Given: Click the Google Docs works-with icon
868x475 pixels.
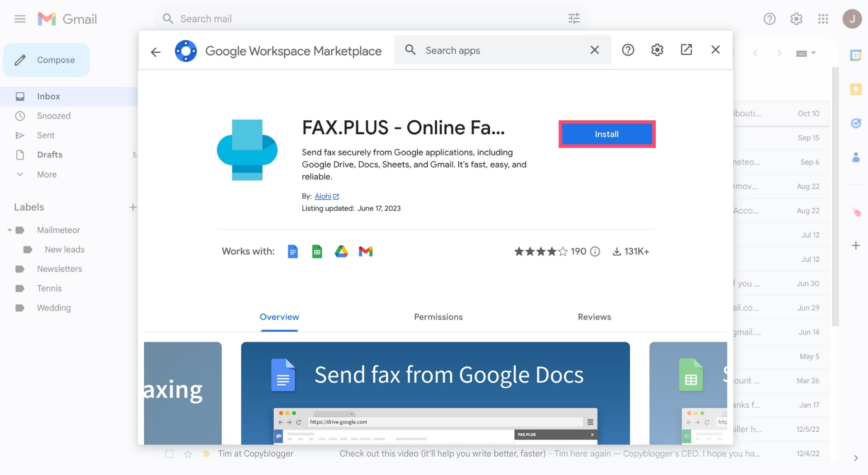Looking at the screenshot, I should (292, 251).
